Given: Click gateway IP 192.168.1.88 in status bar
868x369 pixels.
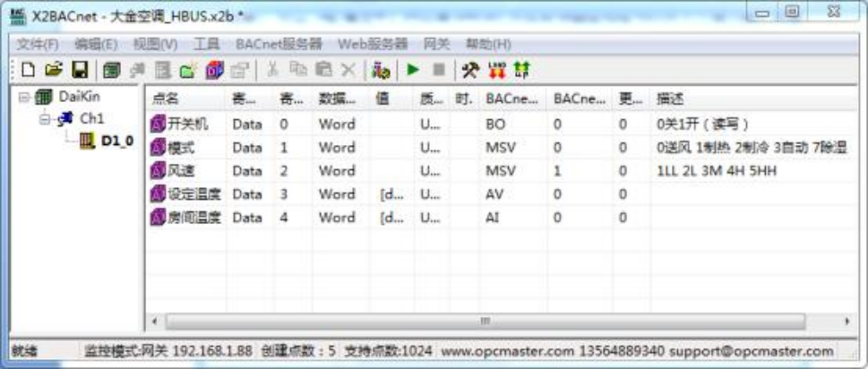Looking at the screenshot, I should click(212, 351).
